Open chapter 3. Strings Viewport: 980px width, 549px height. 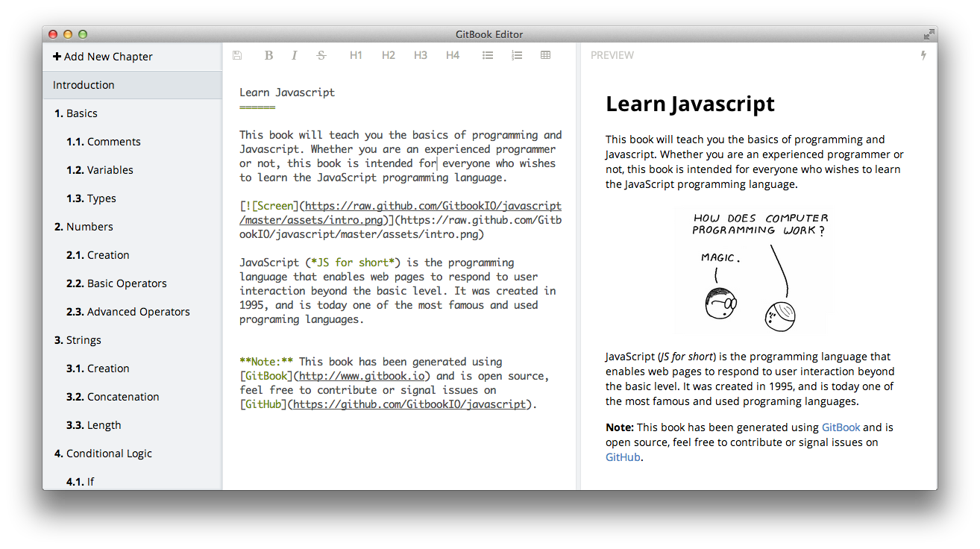point(133,340)
